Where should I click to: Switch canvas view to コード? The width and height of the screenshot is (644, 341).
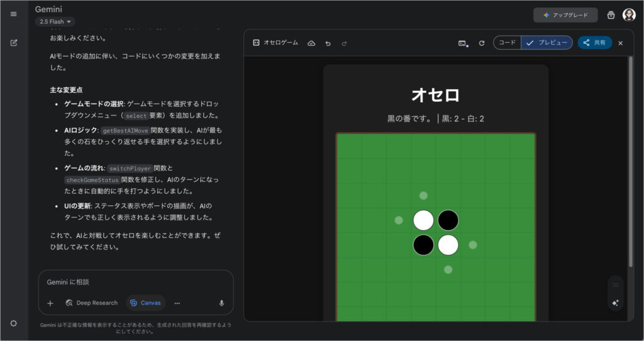pyautogui.click(x=508, y=43)
